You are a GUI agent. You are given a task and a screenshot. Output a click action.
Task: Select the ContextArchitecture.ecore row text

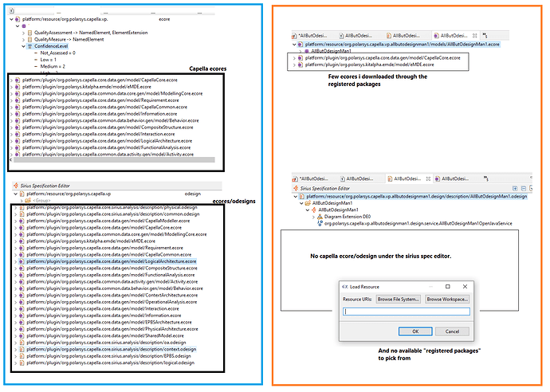(x=112, y=296)
